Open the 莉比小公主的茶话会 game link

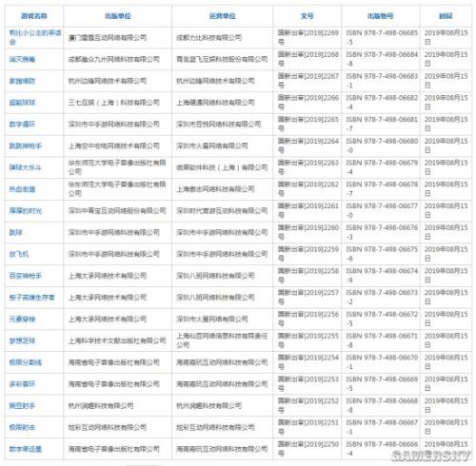pos(35,37)
